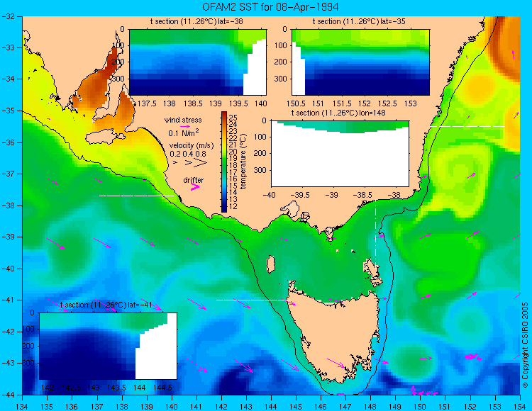Click the magenta wind stress legend arrow
The image size is (532, 411).
tap(185, 126)
